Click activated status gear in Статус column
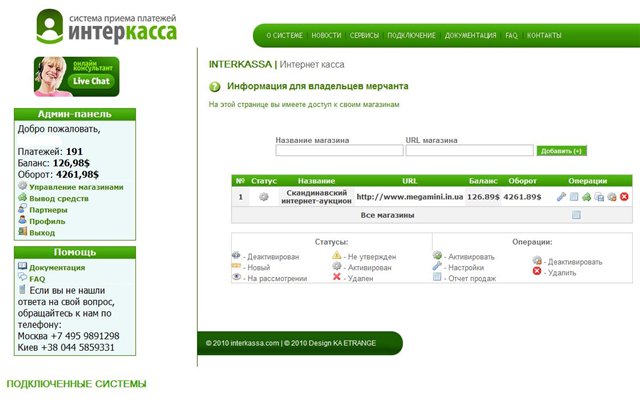Viewport: 640px width, 403px height. (264, 197)
